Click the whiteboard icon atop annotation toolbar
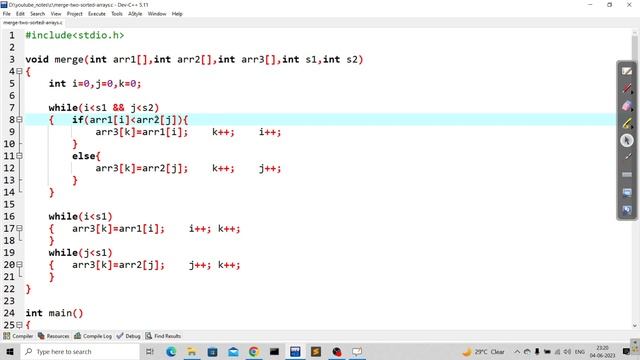Screen dimensions: 640x360 627,71
